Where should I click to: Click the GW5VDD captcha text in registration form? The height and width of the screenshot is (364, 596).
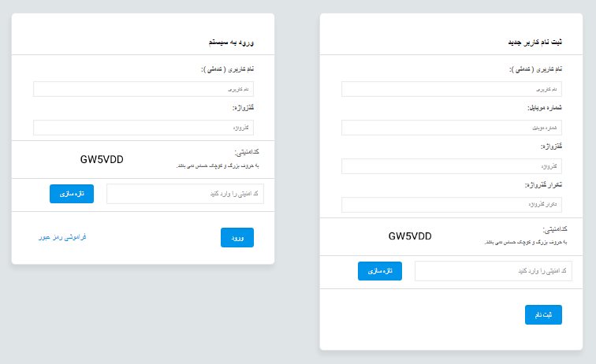point(410,236)
